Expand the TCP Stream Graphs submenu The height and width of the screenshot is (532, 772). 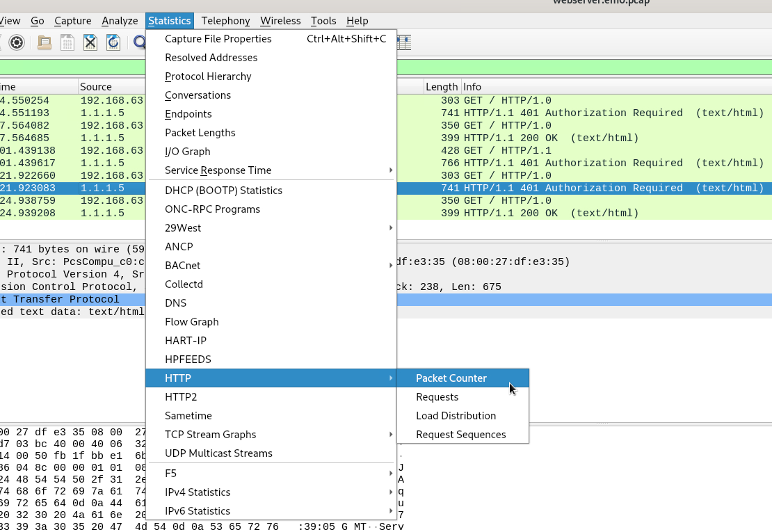pyautogui.click(x=210, y=435)
